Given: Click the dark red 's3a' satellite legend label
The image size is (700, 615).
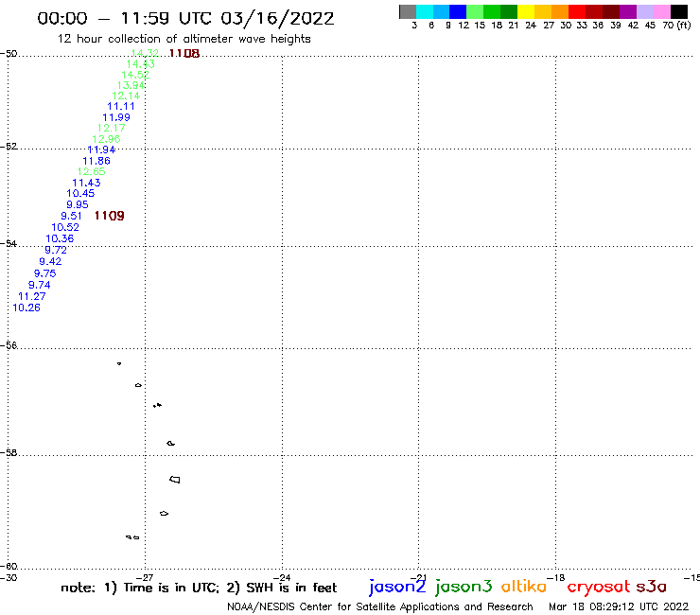Looking at the screenshot, I should [652, 587].
